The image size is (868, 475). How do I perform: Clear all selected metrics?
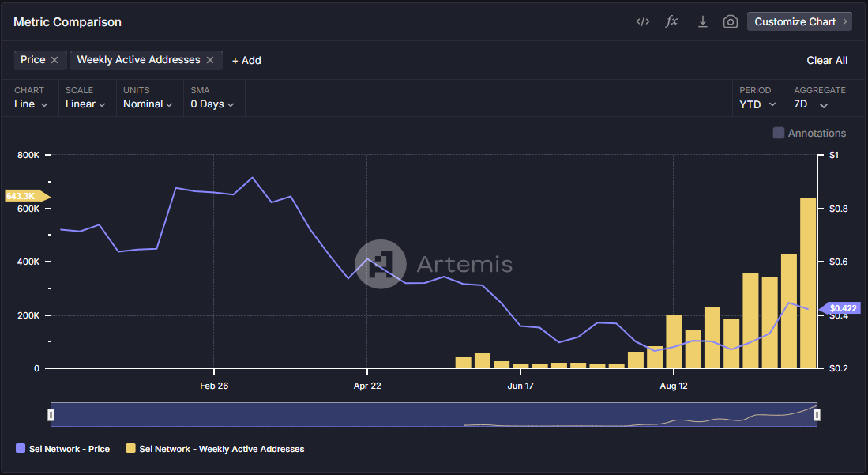pyautogui.click(x=826, y=60)
